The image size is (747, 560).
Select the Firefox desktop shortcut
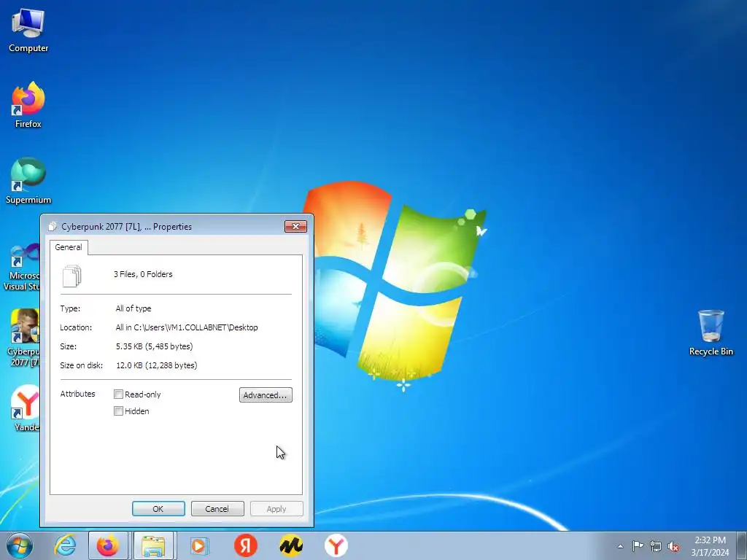pyautogui.click(x=28, y=105)
